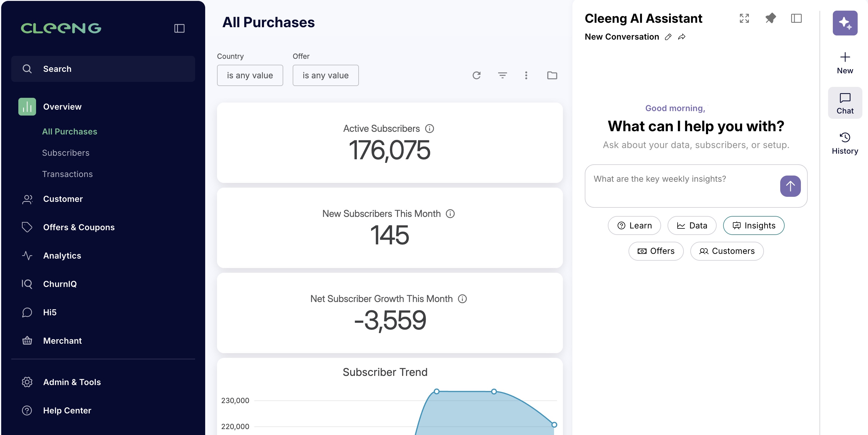This screenshot has height=435, width=868.
Task: Open the Help Center
Action: (67, 410)
